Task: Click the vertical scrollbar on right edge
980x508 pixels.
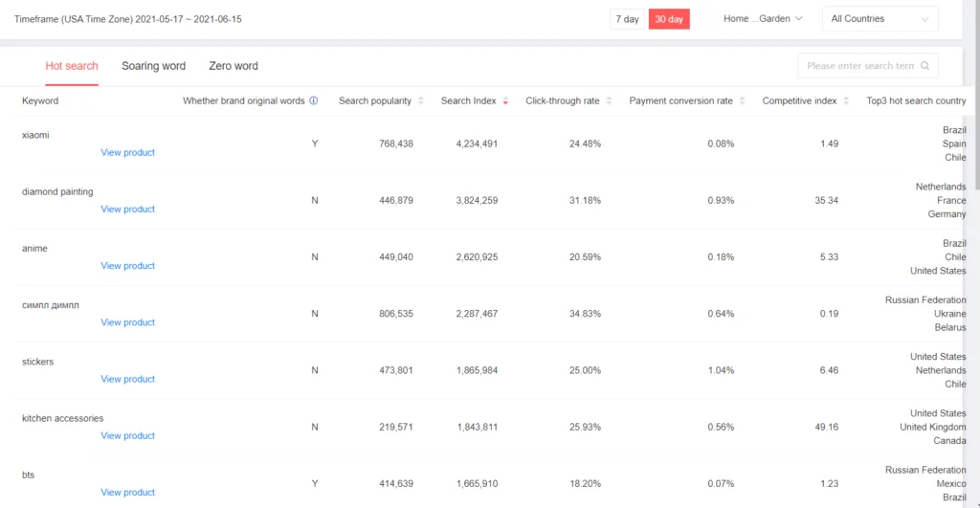Action: coord(976,94)
